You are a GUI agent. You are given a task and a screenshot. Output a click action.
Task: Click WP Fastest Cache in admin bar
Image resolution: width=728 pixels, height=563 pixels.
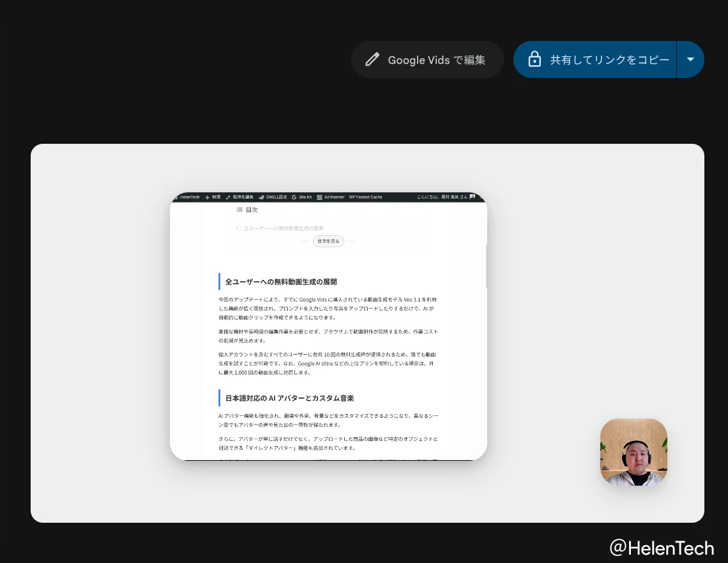point(365,197)
